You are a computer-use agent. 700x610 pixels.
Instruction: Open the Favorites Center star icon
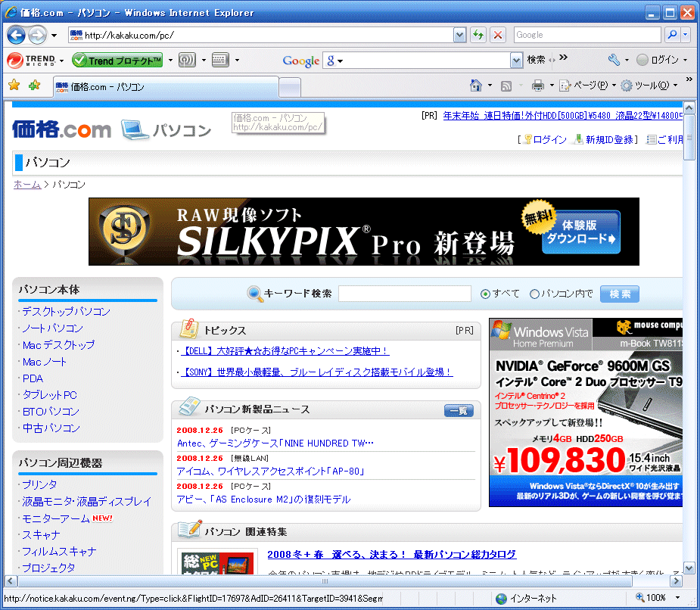click(x=14, y=85)
